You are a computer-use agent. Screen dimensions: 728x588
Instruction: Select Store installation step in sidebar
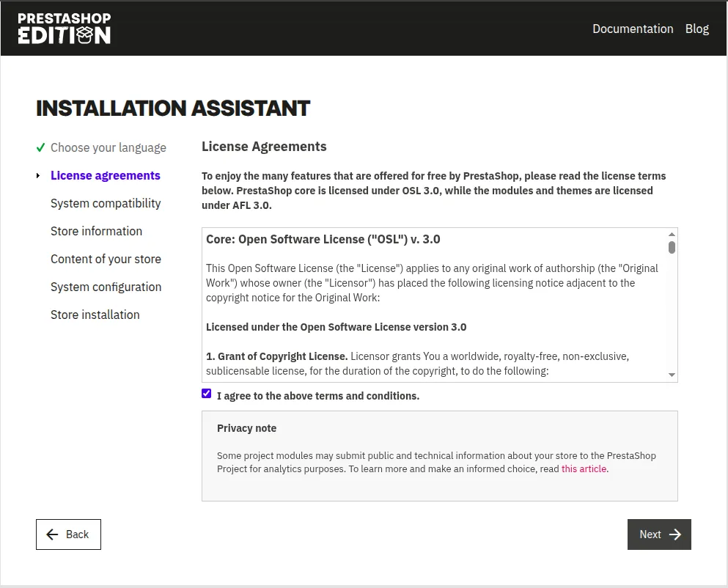(x=95, y=315)
